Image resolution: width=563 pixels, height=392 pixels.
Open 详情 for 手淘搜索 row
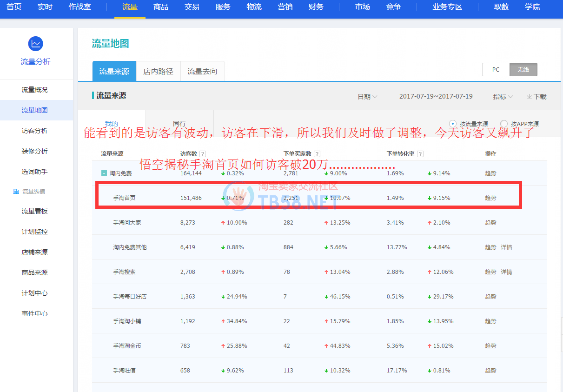506,272
